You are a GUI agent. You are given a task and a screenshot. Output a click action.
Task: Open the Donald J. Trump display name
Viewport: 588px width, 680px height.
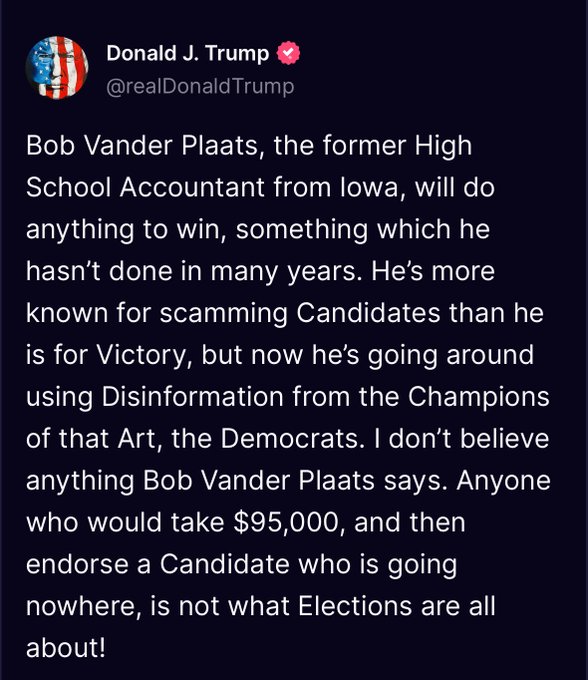(x=188, y=53)
